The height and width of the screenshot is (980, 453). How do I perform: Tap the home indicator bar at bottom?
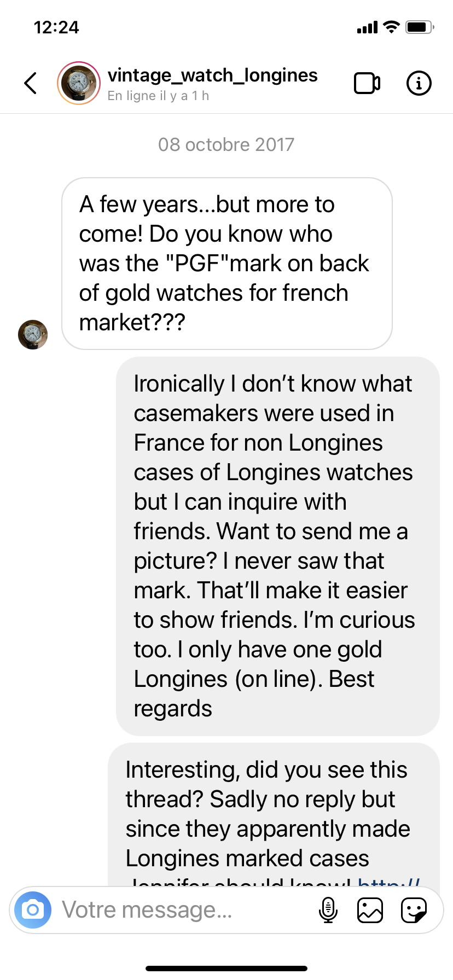[x=226, y=969]
